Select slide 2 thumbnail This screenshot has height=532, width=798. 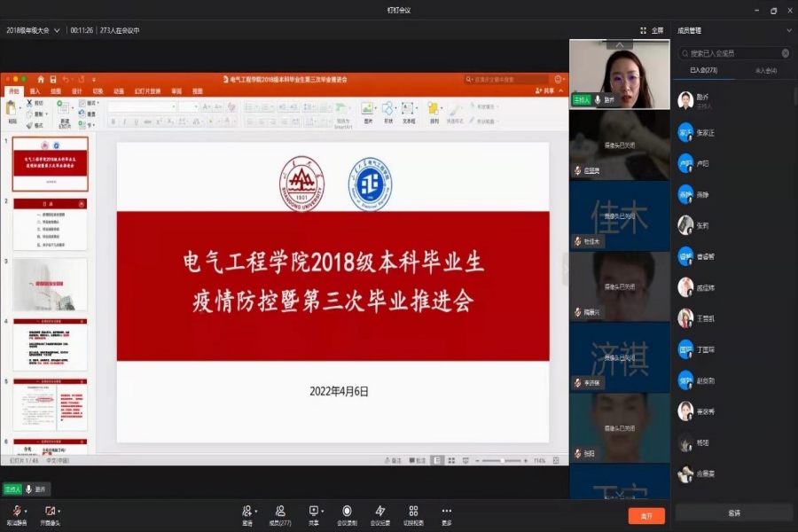50,224
